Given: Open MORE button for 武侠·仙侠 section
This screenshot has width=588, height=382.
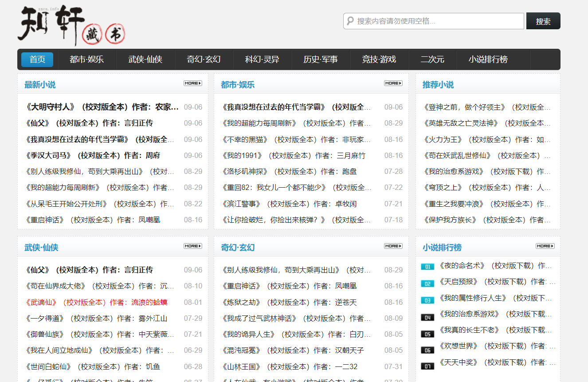Looking at the screenshot, I should [x=193, y=246].
